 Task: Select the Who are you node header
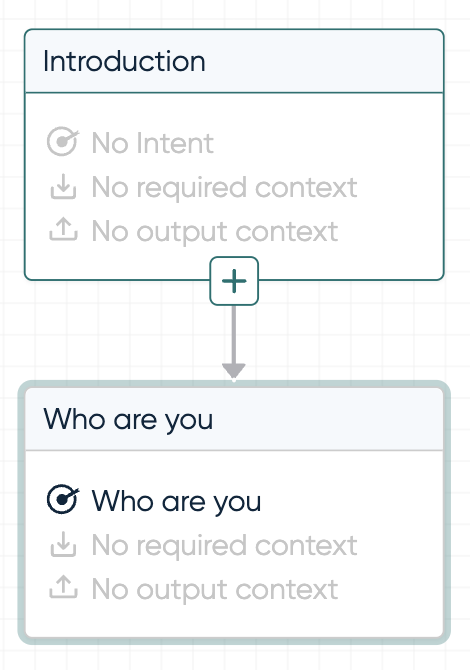coord(234,419)
